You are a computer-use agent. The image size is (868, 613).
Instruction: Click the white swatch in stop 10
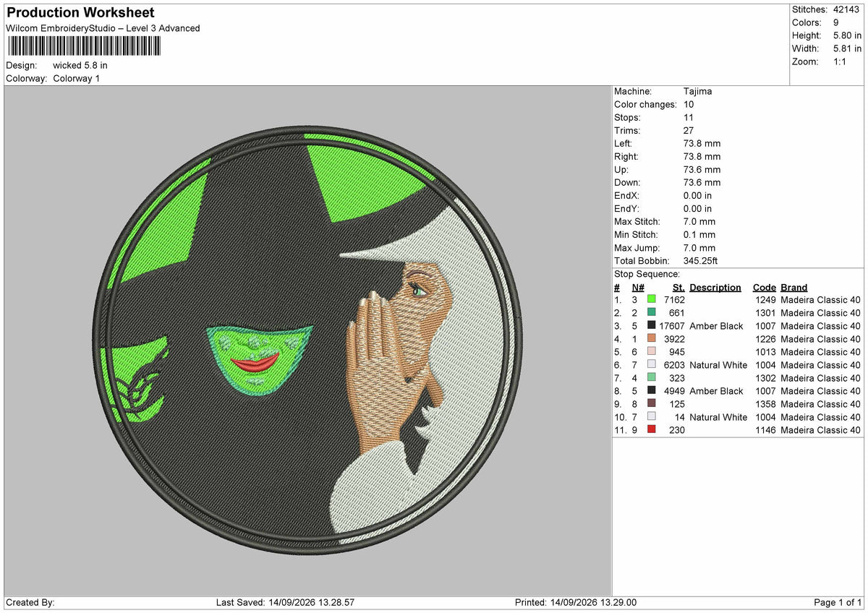pyautogui.click(x=651, y=416)
